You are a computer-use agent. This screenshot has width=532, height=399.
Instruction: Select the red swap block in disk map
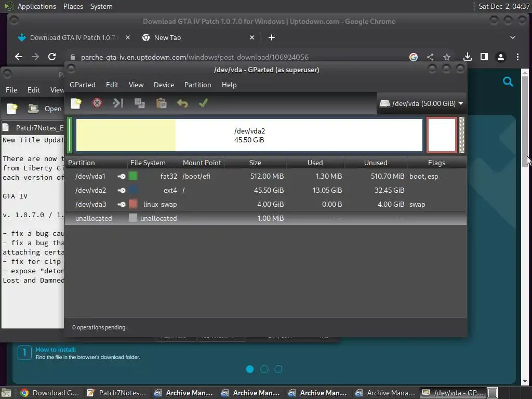pyautogui.click(x=442, y=135)
